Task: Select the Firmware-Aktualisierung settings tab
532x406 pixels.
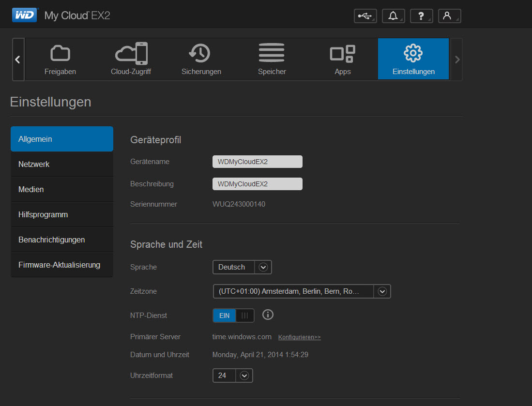Action: (x=62, y=265)
